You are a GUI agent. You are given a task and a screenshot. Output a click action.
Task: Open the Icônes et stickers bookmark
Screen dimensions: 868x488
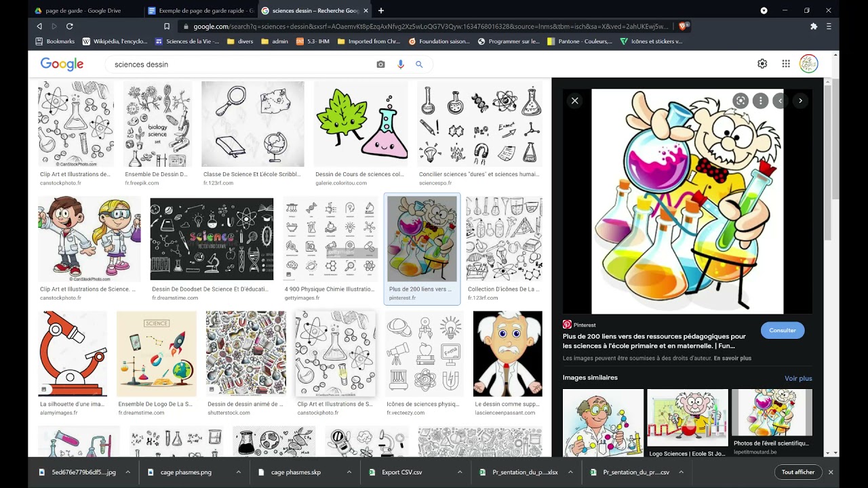point(652,41)
